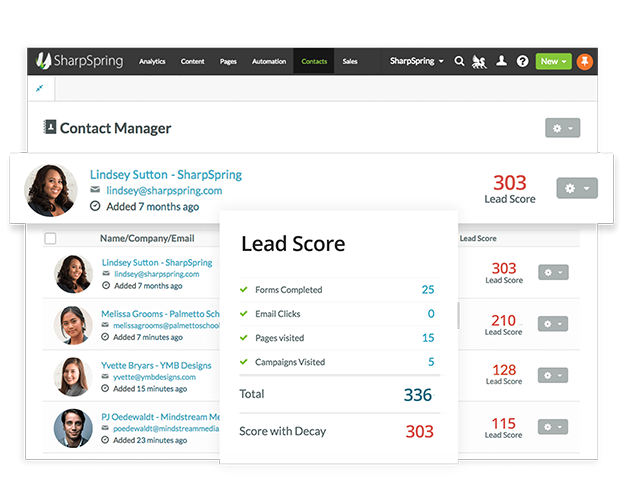This screenshot has width=620, height=488.
Task: Open Contact Manager gear settings dropdown
Action: coord(562,128)
